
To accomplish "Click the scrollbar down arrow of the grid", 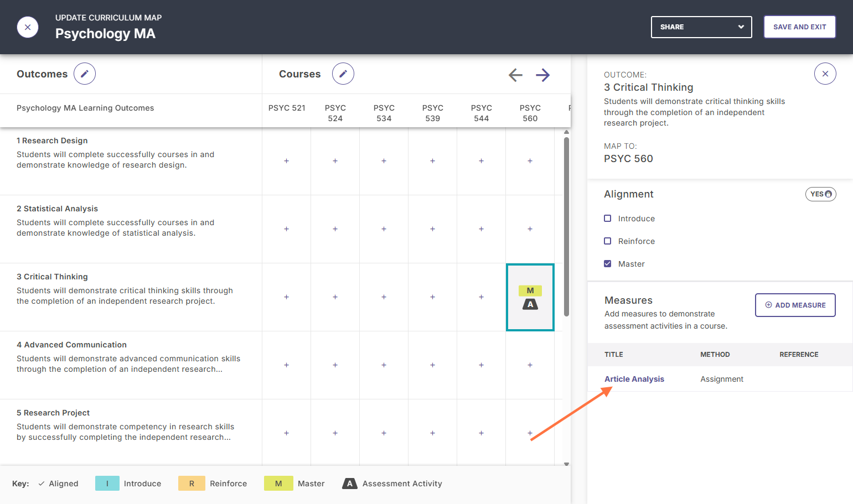I will pyautogui.click(x=566, y=464).
